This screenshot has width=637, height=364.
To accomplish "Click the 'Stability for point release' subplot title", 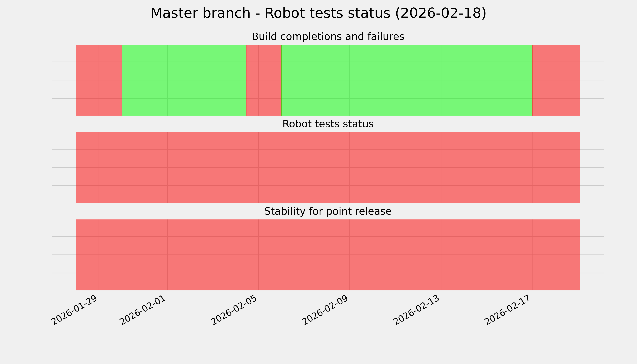I will [328, 212].
